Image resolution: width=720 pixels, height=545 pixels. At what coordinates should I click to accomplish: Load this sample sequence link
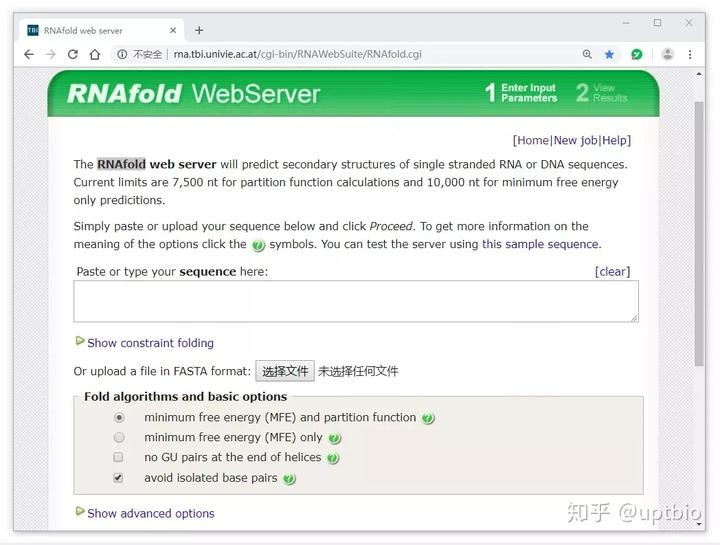540,244
